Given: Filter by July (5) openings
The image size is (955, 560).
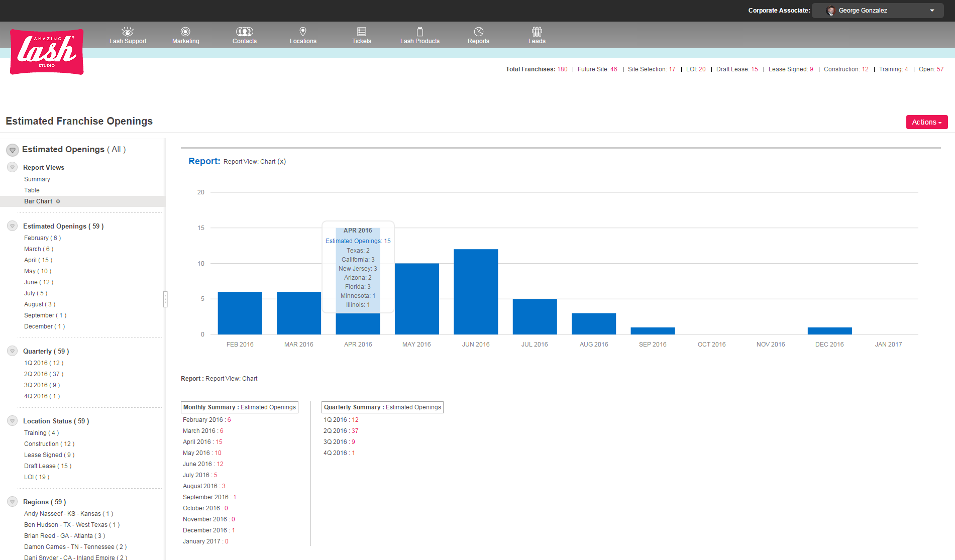Looking at the screenshot, I should coord(36,293).
